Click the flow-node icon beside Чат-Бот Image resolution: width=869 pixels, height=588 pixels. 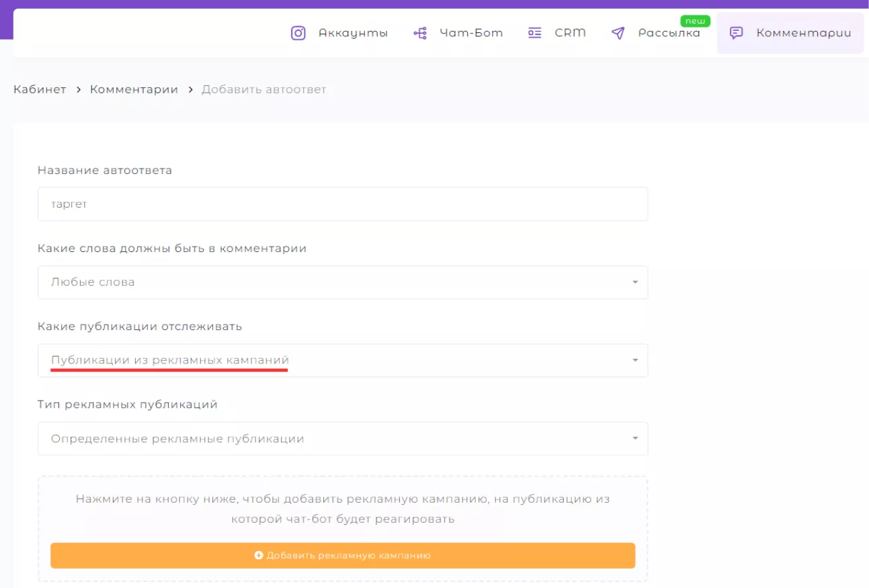[x=420, y=33]
